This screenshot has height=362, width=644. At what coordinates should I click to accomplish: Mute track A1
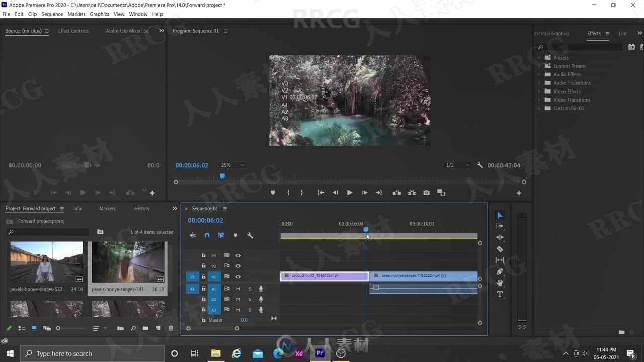(x=238, y=289)
